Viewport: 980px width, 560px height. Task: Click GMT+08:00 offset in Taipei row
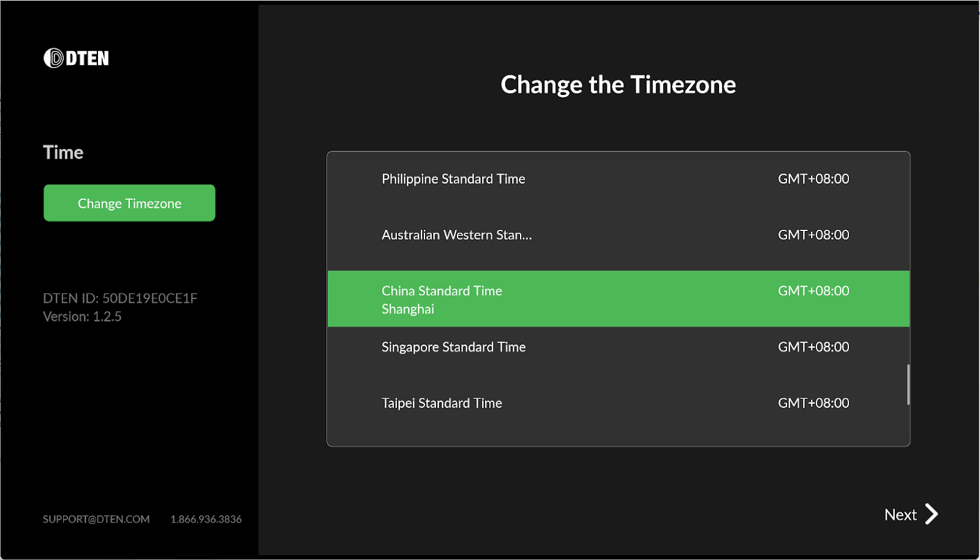813,403
